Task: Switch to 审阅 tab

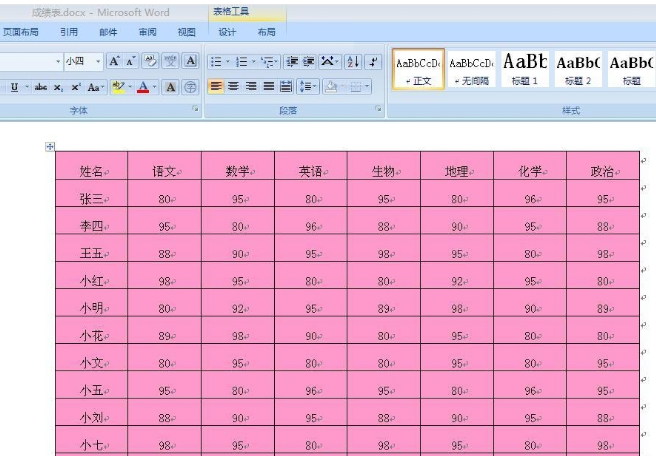Action: click(148, 32)
